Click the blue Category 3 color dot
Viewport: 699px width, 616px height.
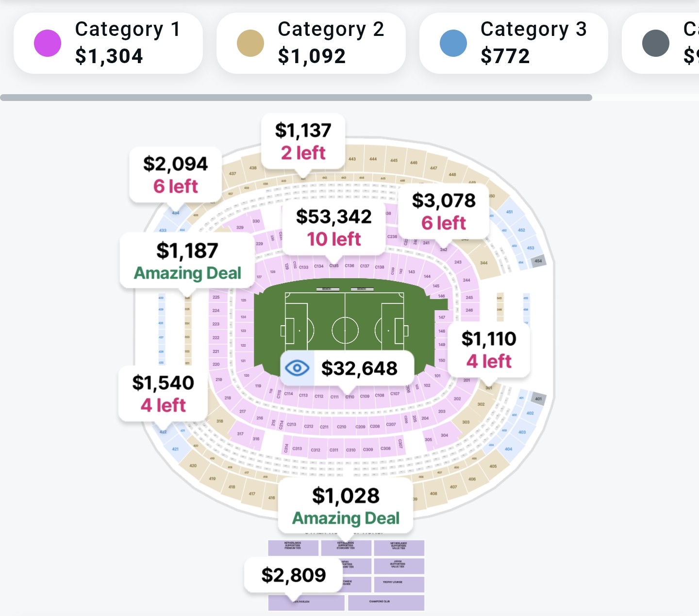453,43
